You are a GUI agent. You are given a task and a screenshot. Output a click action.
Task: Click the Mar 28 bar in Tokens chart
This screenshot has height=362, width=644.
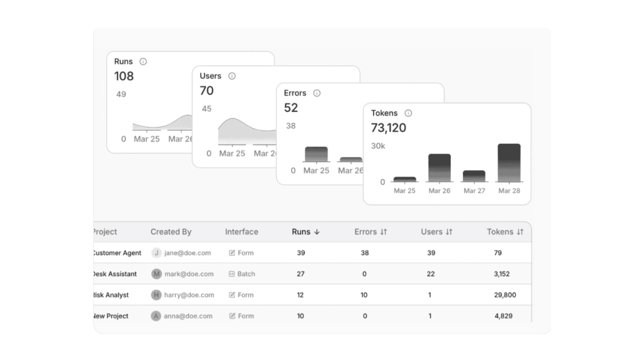point(509,163)
